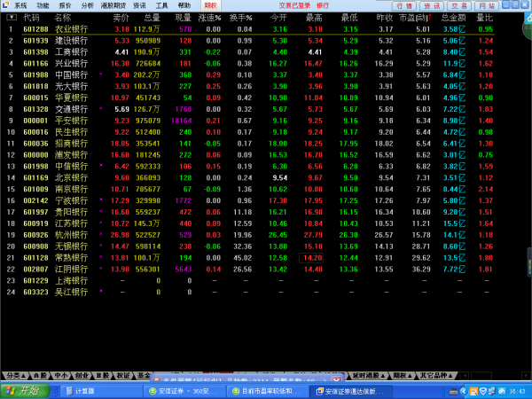Open the column selector dropdown left of 代码
Image resolution: width=532 pixels, height=399 pixels.
(12, 18)
